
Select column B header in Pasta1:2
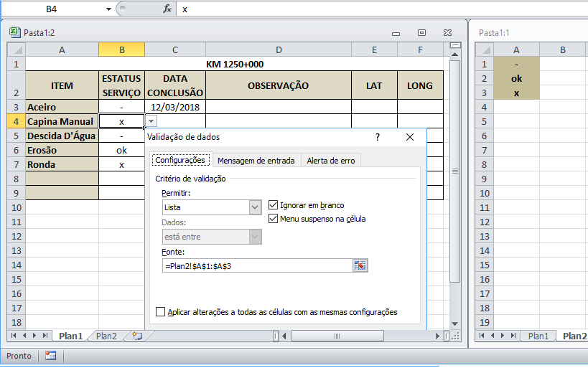(x=122, y=49)
